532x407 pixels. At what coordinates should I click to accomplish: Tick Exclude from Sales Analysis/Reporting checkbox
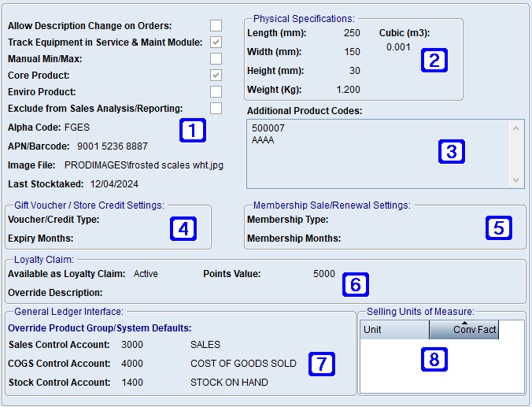216,109
